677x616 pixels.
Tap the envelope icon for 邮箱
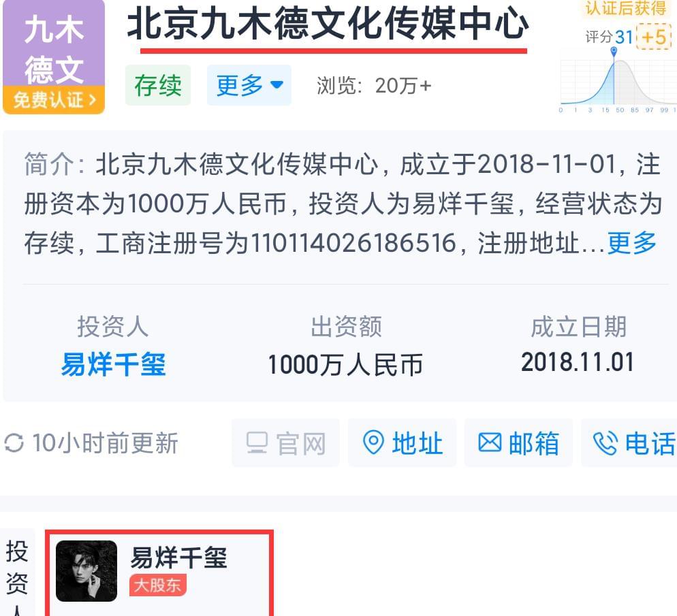pos(490,442)
